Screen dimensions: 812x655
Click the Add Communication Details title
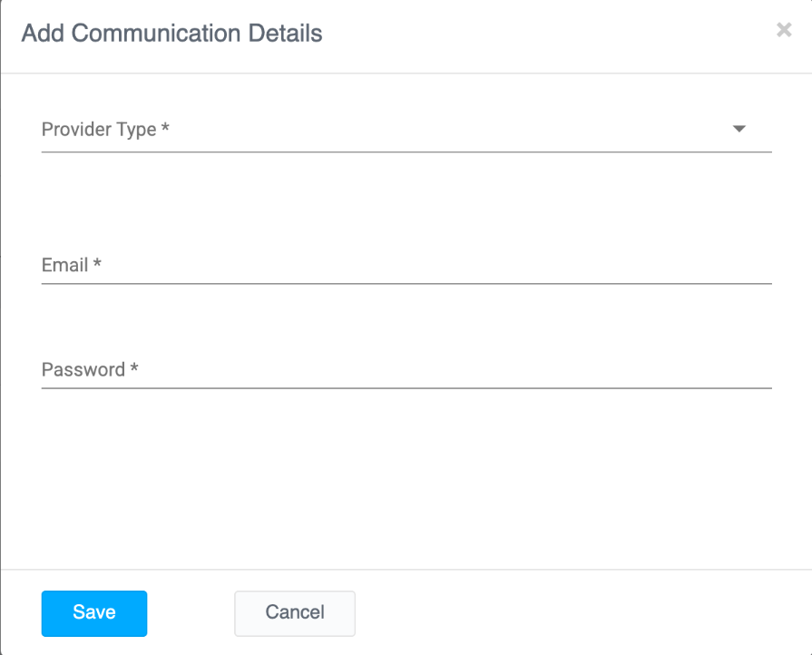171,34
